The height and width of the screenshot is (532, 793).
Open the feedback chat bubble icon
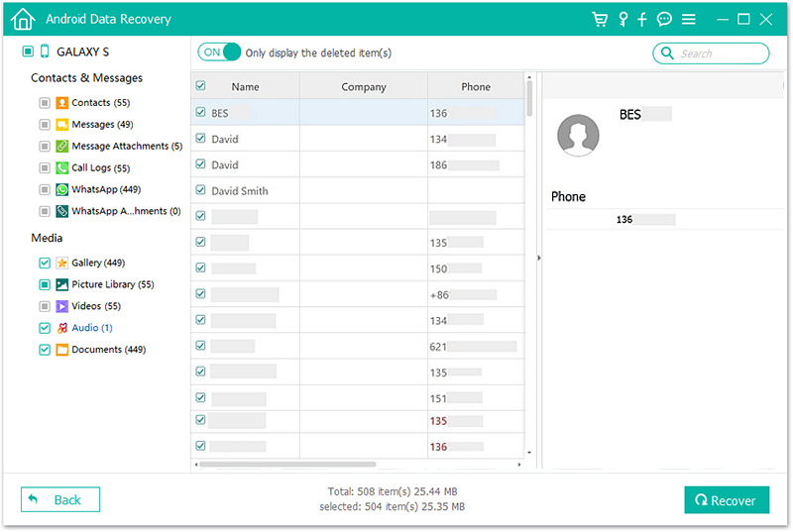tap(664, 19)
